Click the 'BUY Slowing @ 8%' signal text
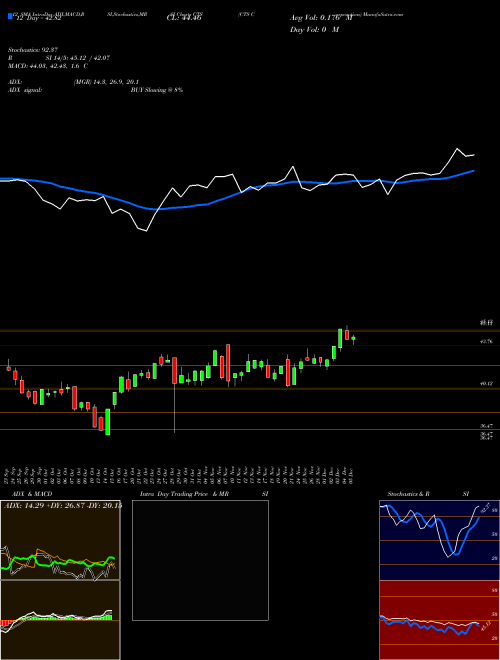 pyautogui.click(x=157, y=90)
